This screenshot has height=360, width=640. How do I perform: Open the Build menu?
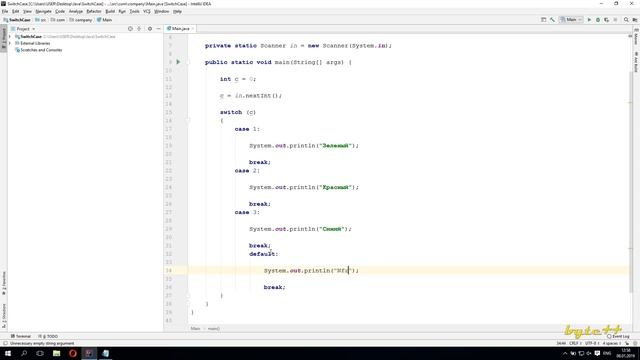pyautogui.click(x=110, y=11)
